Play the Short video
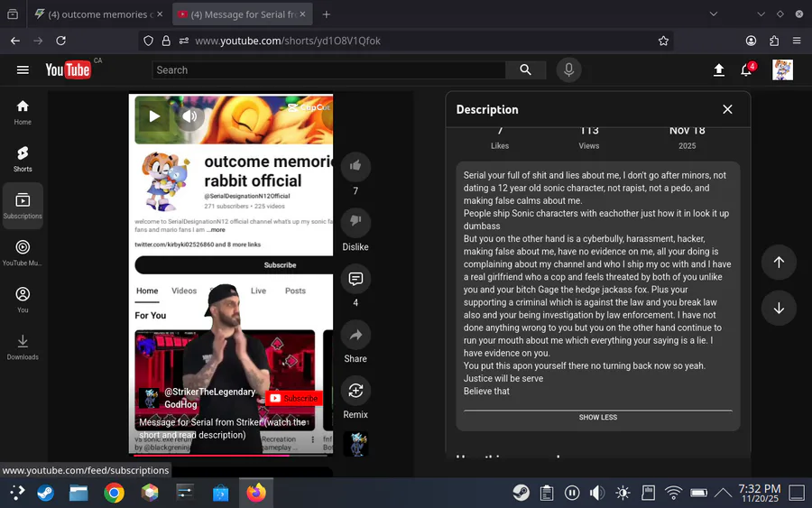This screenshot has width=812, height=508. (153, 116)
